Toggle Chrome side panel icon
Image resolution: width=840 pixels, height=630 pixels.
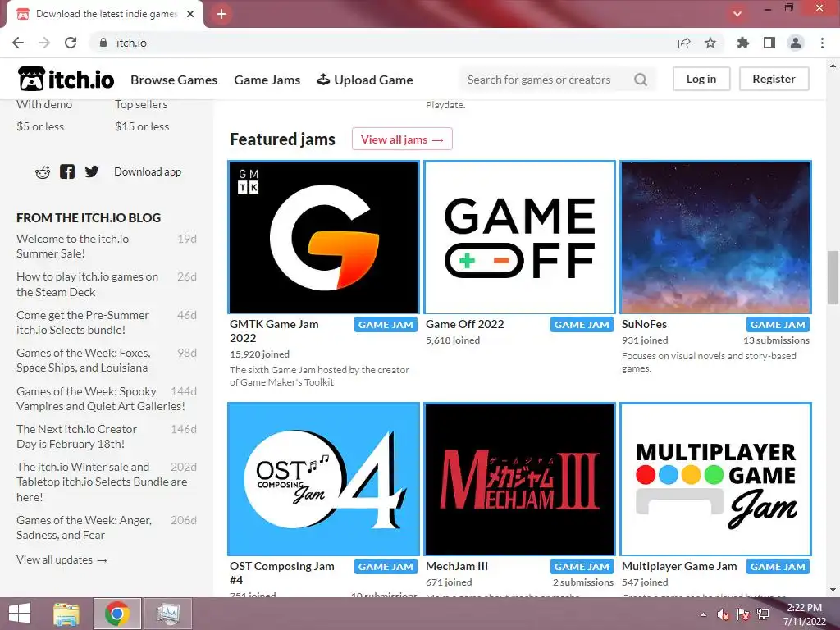pyautogui.click(x=769, y=43)
